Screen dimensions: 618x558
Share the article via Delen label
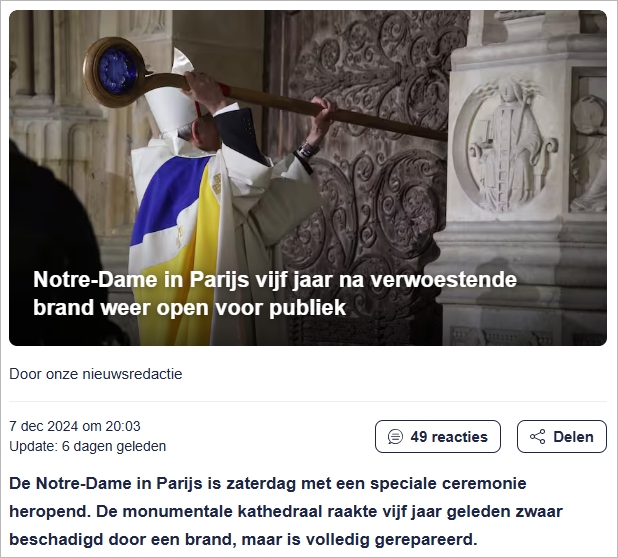click(x=573, y=437)
